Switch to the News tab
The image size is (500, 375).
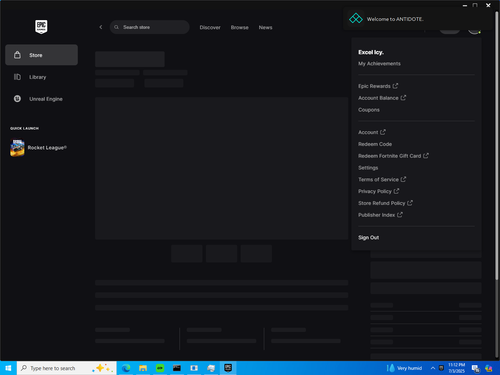point(265,27)
